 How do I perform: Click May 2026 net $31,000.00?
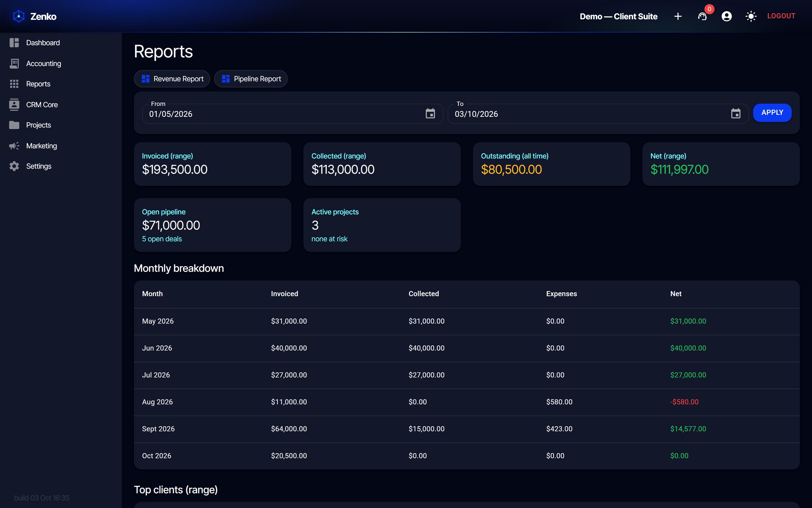tap(688, 321)
